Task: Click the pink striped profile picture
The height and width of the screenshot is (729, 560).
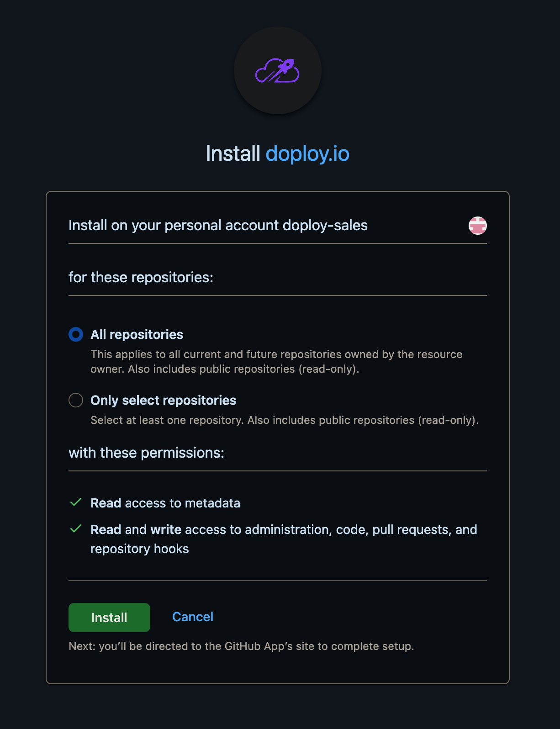Action: point(476,225)
